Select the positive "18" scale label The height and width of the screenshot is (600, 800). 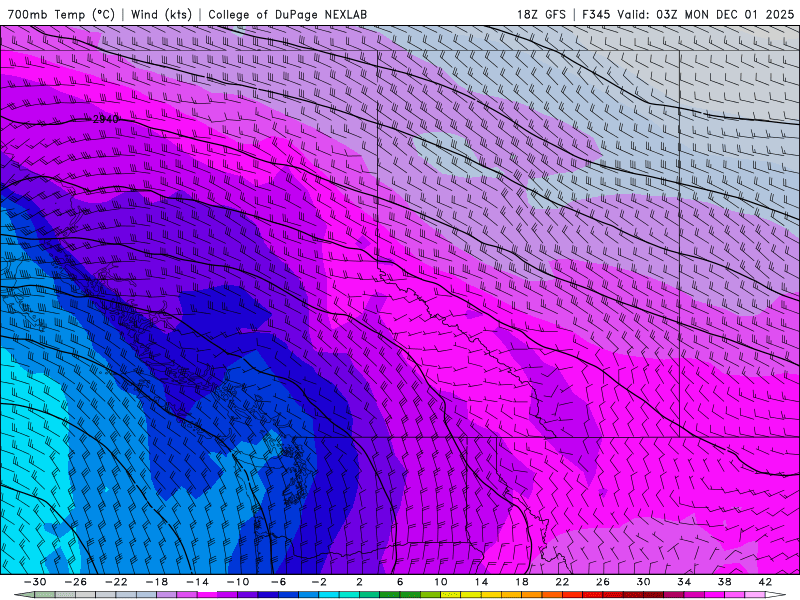pos(521,582)
